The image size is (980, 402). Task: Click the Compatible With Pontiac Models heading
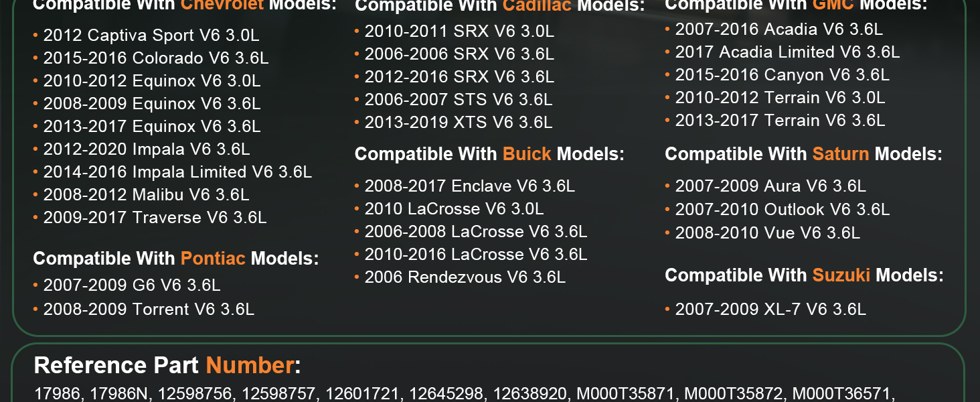coord(175,259)
